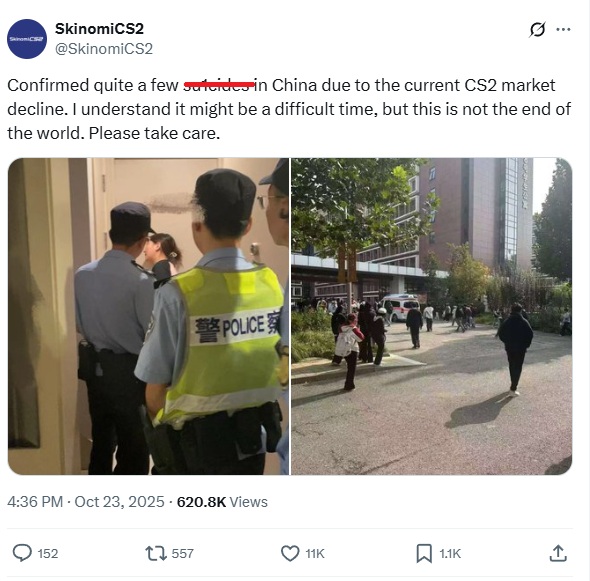Click the 557 reposts count
This screenshot has height=581, width=590.
pyautogui.click(x=182, y=554)
